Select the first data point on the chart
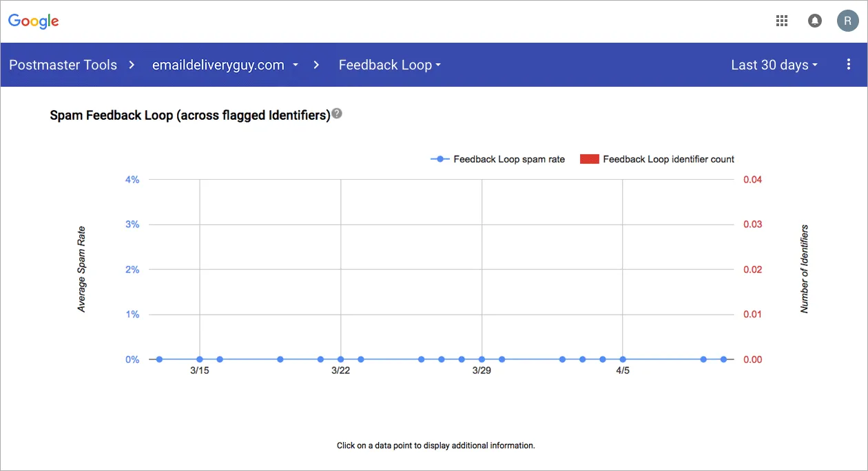The width and height of the screenshot is (868, 471). [x=159, y=359]
